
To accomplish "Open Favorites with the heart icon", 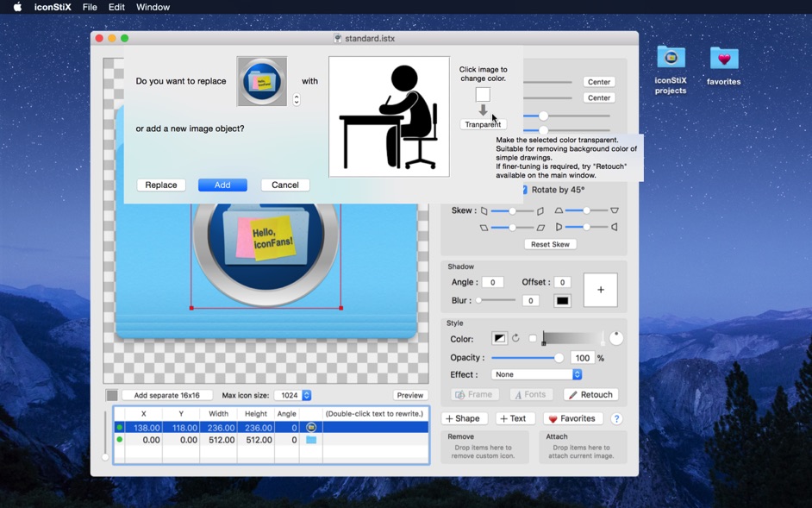I will coord(572,418).
